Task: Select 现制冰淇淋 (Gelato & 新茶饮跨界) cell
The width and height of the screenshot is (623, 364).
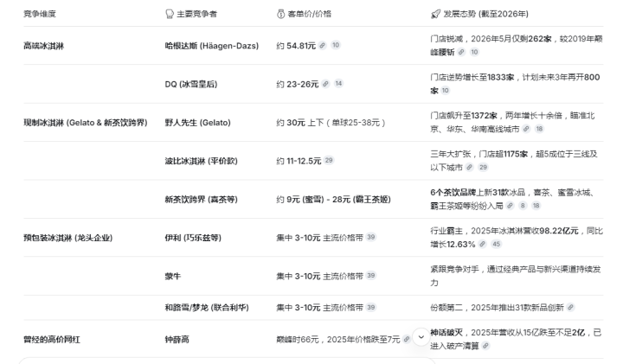Action: point(86,123)
